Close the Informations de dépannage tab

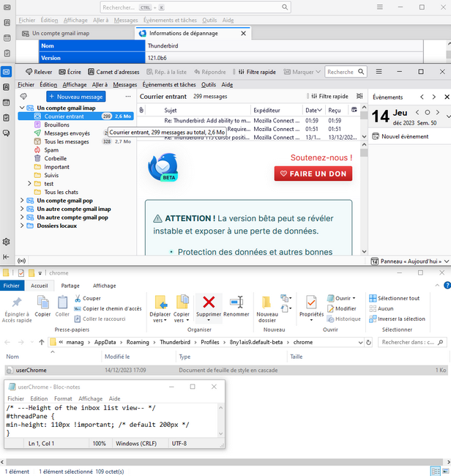(x=243, y=34)
